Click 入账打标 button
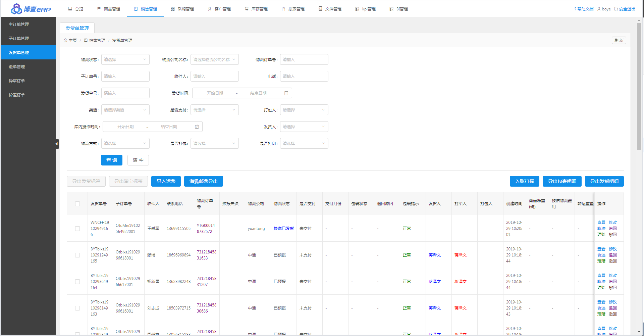 tap(525, 181)
